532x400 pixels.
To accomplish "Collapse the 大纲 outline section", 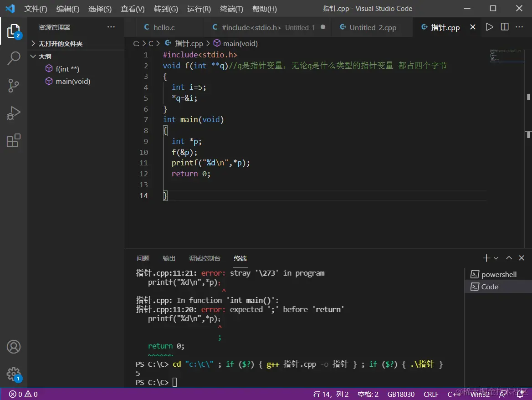I will pos(76,56).
